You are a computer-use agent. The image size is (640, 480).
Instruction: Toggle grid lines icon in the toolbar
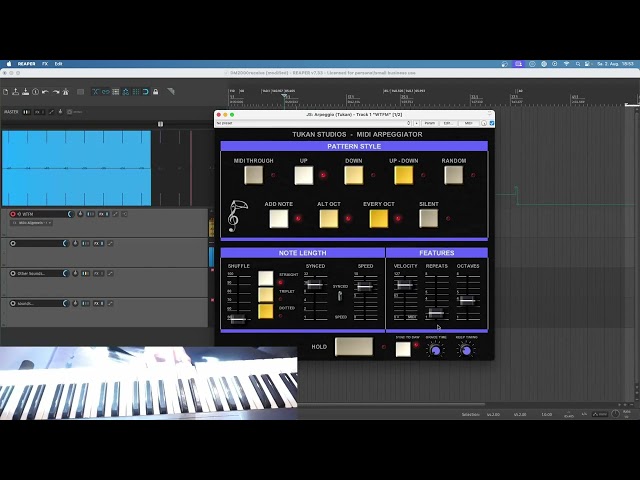[x=136, y=92]
